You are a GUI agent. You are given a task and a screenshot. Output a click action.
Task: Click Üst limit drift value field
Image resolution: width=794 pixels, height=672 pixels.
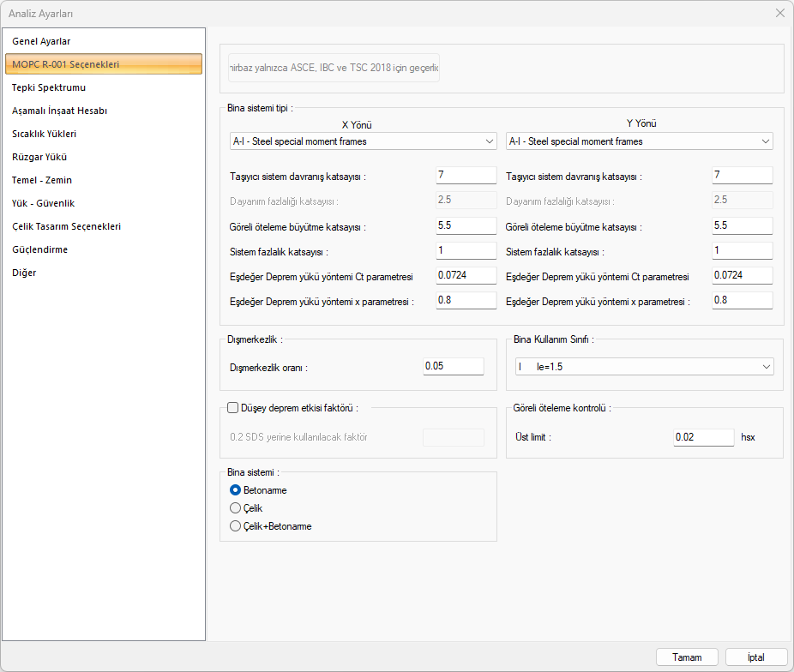click(703, 437)
